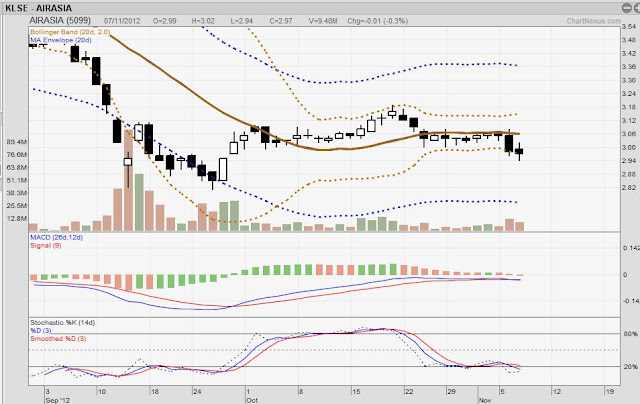Click the 20% stochastic level label
Image resolution: width=640 pixels, height=404 pixels.
click(x=630, y=366)
